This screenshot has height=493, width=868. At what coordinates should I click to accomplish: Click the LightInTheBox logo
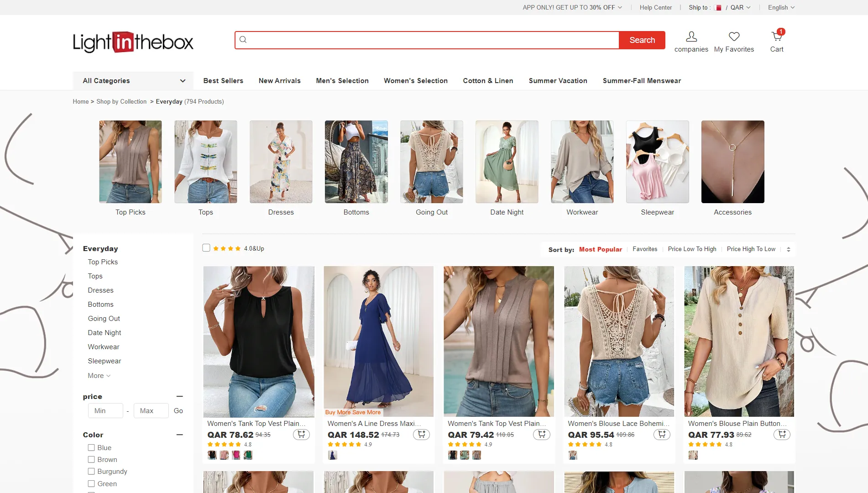click(x=133, y=42)
